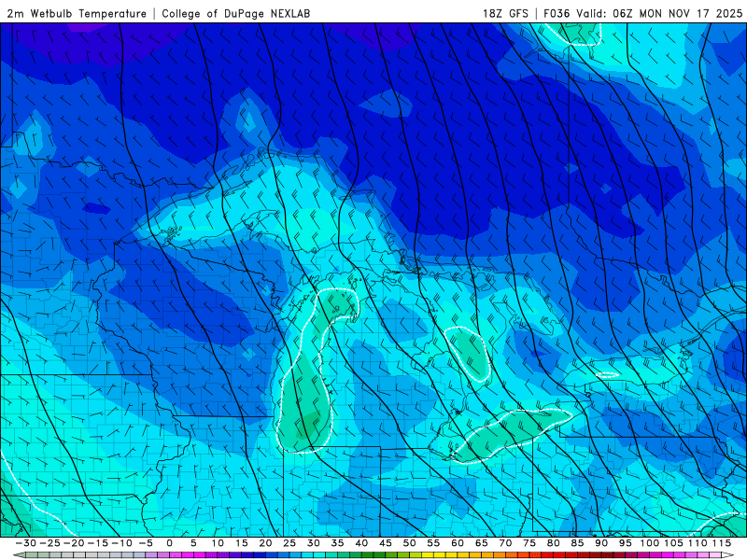Click the legend value "-25"
This screenshot has height=560, width=747.
49,543
